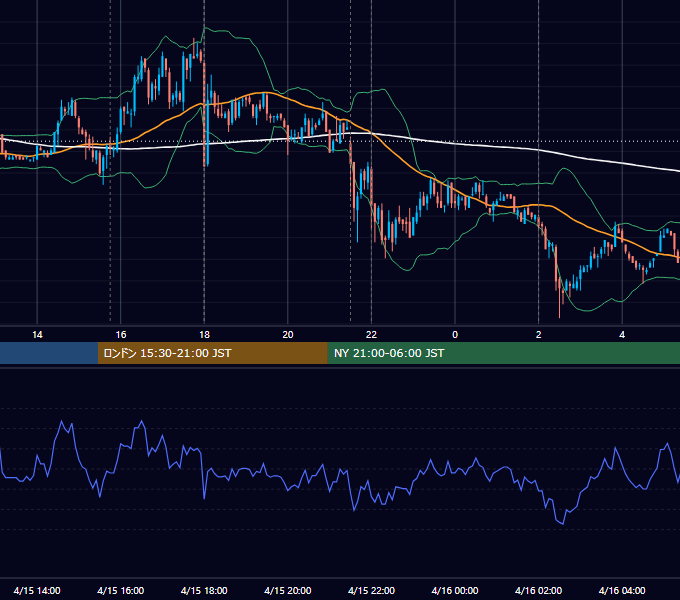Click the 4 hour label on price chart axis
This screenshot has width=680, height=600.
pos(622,335)
